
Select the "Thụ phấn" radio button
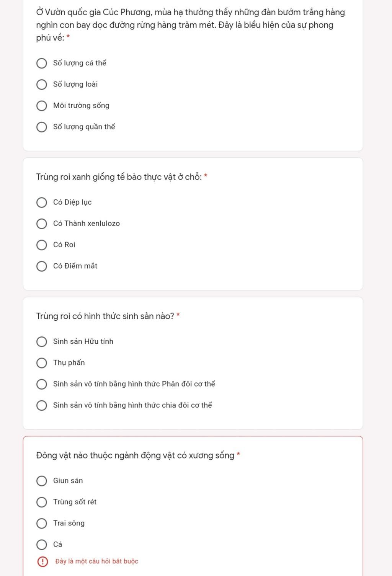41,363
